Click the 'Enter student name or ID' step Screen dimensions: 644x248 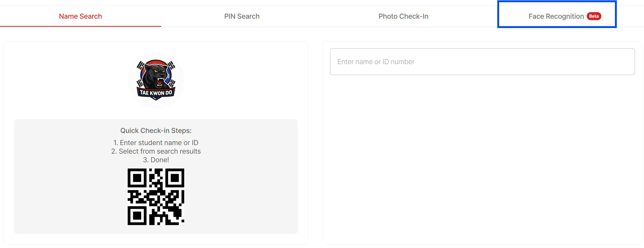tap(156, 143)
